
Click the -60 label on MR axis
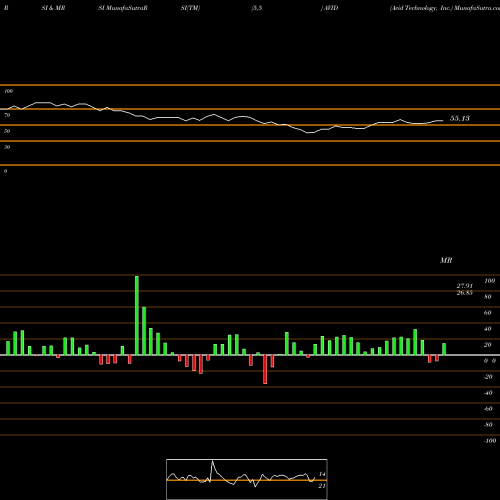tap(488, 409)
